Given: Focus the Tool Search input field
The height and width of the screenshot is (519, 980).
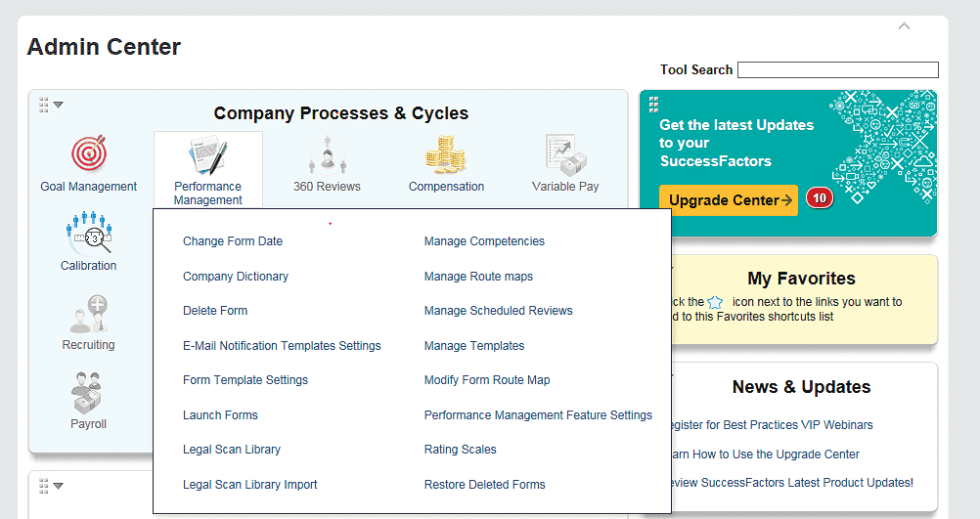Looking at the screenshot, I should point(837,70).
